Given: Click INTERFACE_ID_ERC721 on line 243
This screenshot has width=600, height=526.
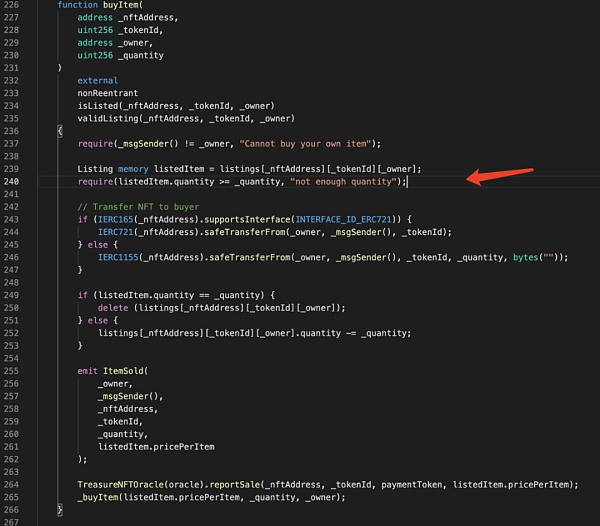Looking at the screenshot, I should [x=343, y=220].
